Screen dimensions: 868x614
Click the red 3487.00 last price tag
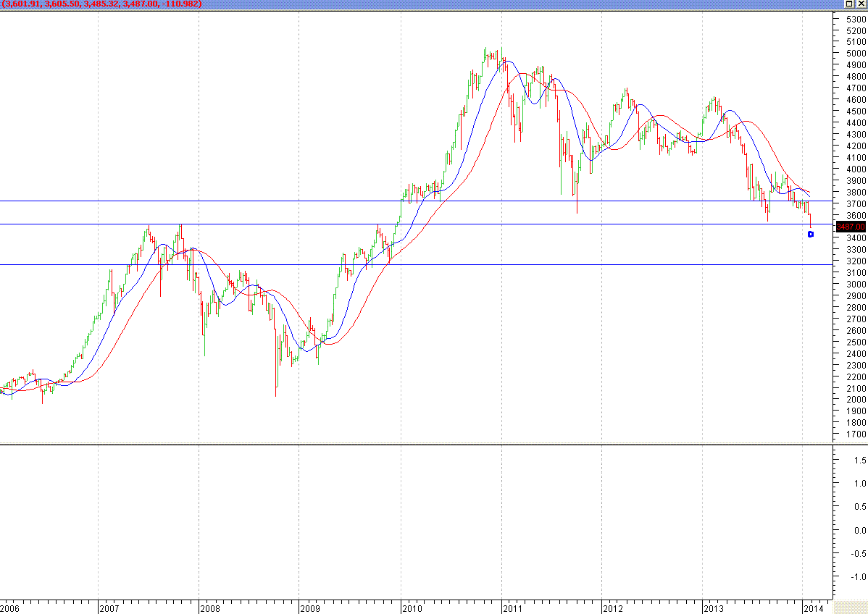(x=851, y=227)
